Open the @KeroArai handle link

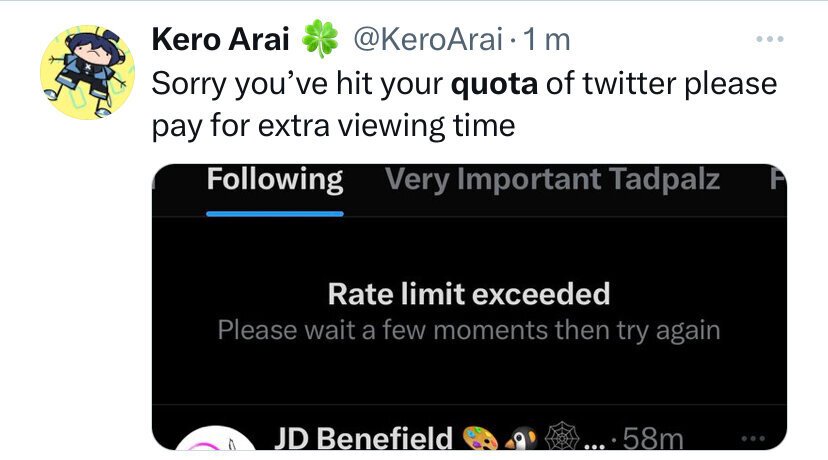[x=428, y=40]
